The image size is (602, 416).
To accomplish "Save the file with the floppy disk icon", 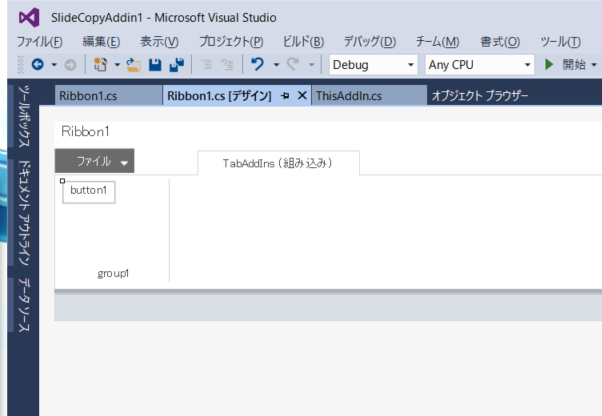I will (x=155, y=64).
